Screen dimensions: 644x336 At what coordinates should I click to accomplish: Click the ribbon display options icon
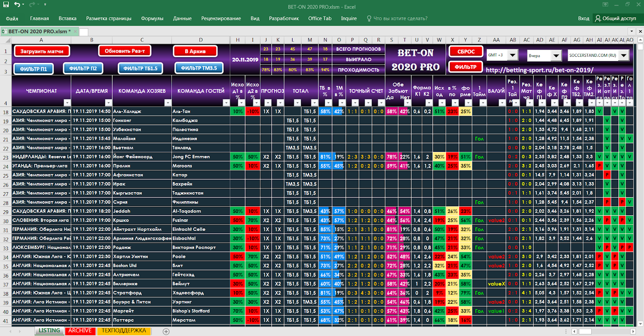coord(605,4)
